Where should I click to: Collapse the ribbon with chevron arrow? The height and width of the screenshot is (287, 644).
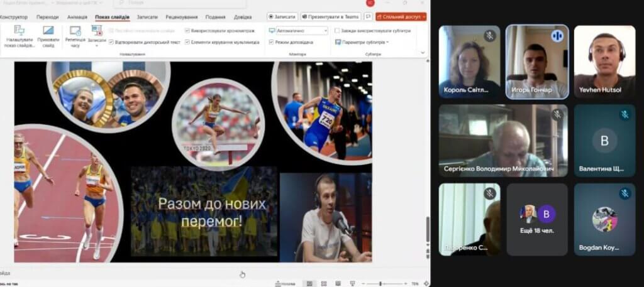423,53
